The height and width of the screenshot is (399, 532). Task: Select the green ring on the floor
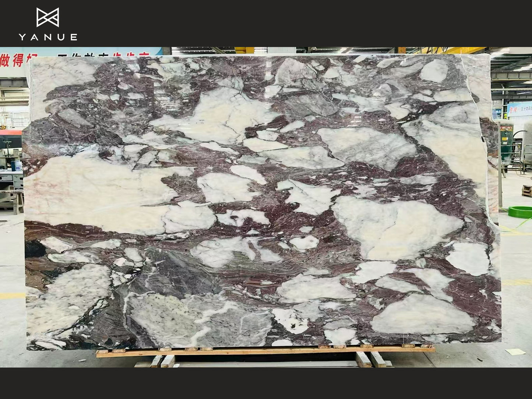click(x=519, y=212)
